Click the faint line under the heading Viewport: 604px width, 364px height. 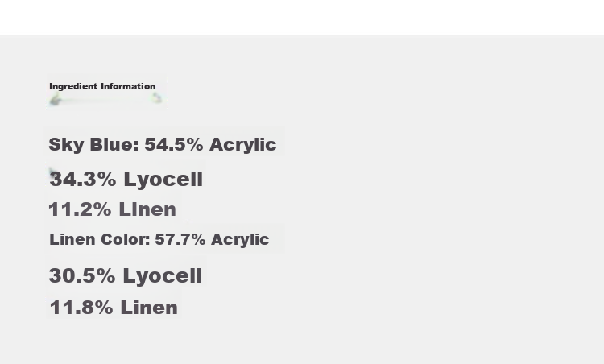pyautogui.click(x=106, y=100)
